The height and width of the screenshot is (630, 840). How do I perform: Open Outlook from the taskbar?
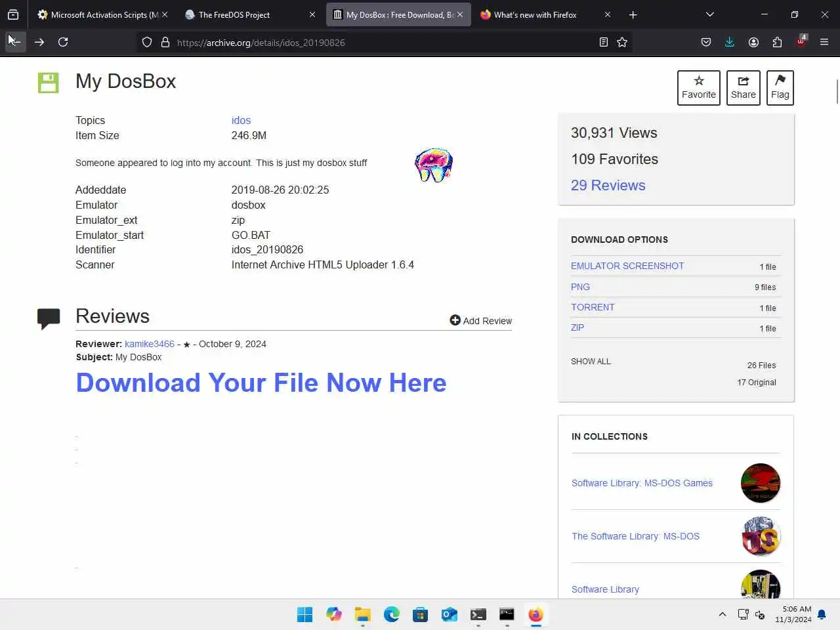click(450, 614)
